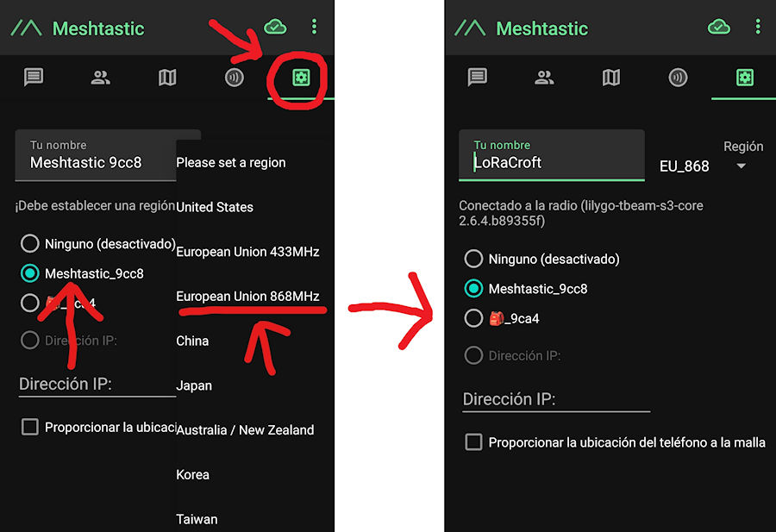Open messages tab in left phone screen
The width and height of the screenshot is (776, 532).
click(34, 78)
